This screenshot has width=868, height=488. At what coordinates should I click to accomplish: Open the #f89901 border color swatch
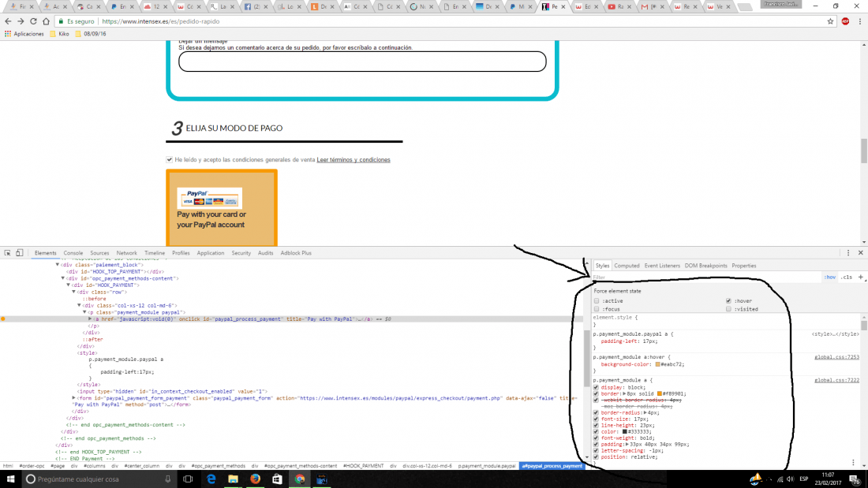(x=660, y=394)
